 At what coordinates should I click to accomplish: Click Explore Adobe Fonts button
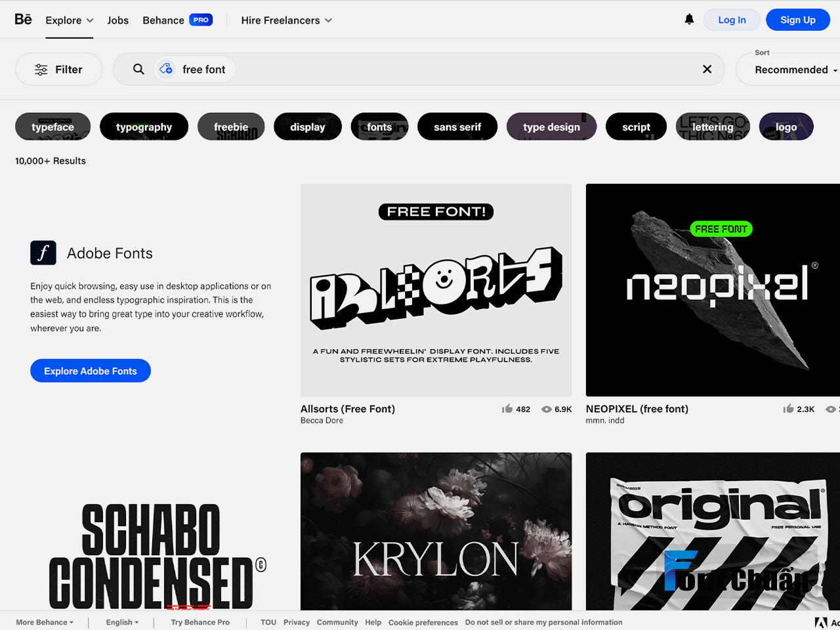pos(91,371)
